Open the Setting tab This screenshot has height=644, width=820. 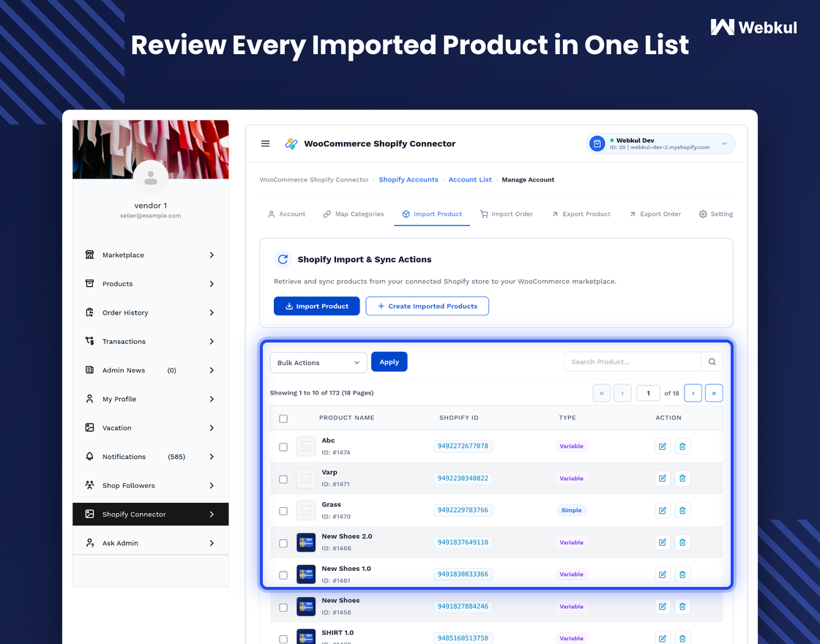[716, 214]
